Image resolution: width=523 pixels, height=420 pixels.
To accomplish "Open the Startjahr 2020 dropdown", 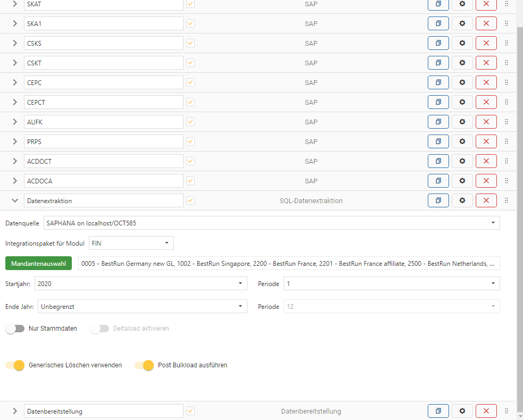I will [140, 283].
